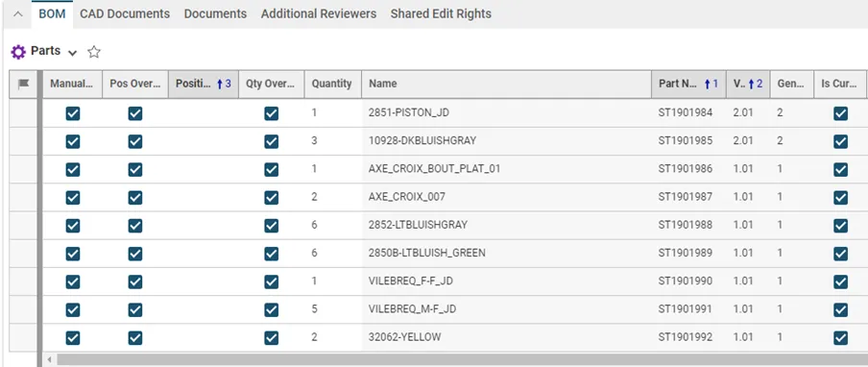The image size is (868, 367).
Task: Click part number ST1901984
Action: coord(686,113)
